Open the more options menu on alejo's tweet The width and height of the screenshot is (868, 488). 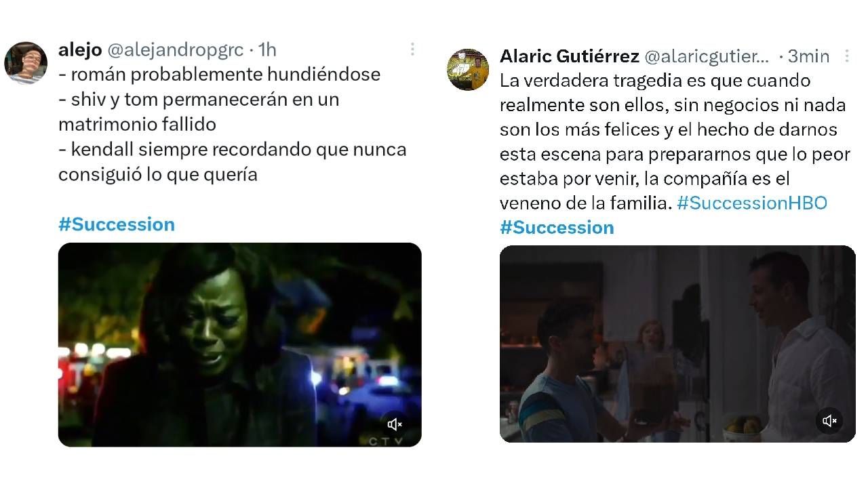click(x=412, y=49)
